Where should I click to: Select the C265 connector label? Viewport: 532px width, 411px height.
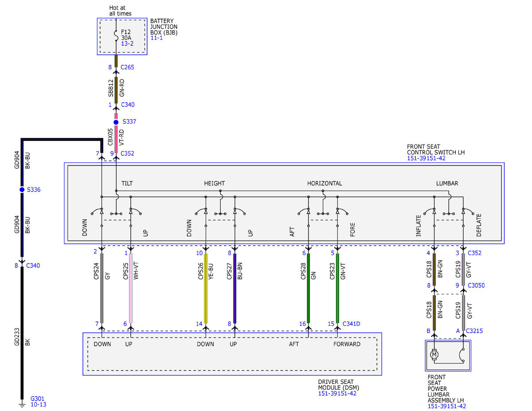point(127,67)
